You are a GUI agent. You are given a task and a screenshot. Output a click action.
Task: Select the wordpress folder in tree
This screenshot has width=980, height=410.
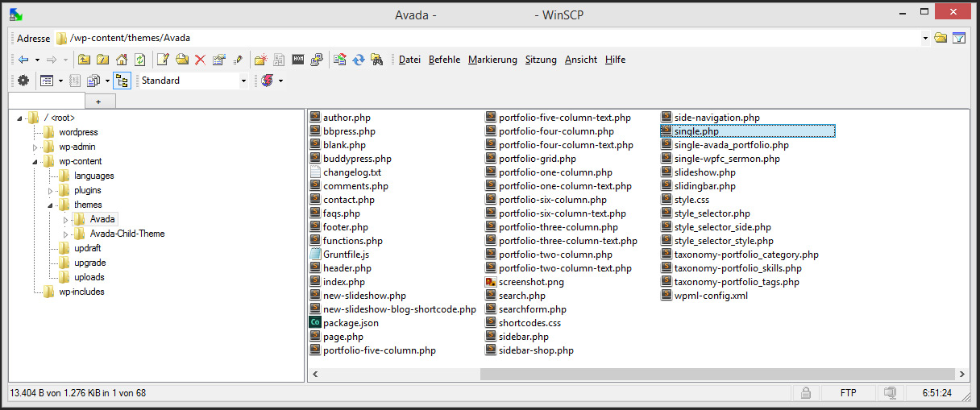coord(78,132)
